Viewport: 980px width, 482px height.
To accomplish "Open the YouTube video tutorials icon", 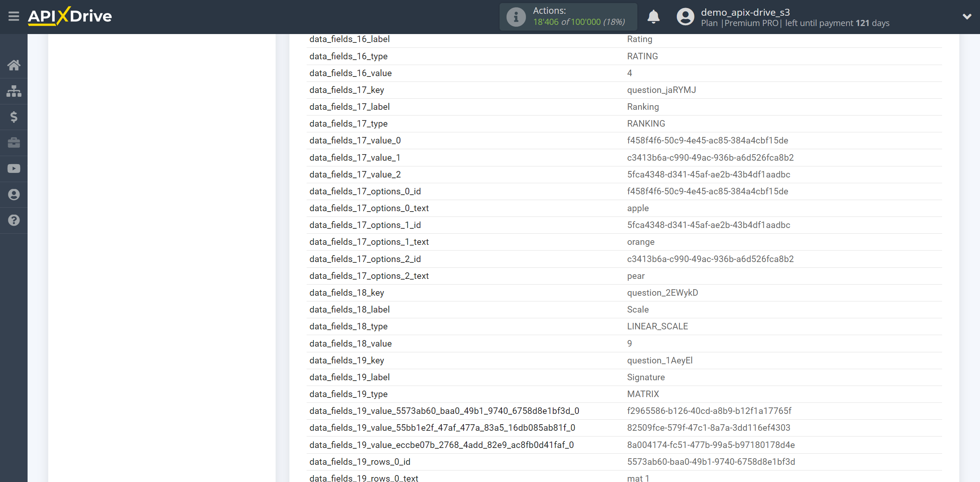I will tap(14, 169).
